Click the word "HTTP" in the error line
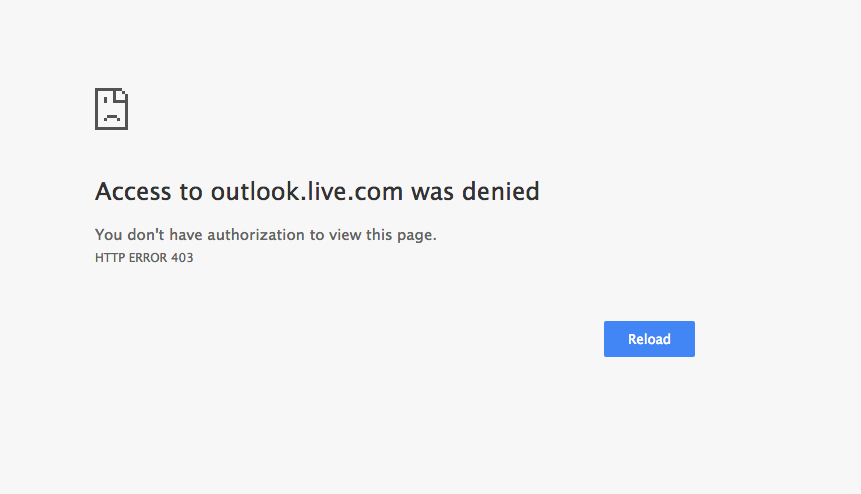The height and width of the screenshot is (494, 861). [x=110, y=258]
